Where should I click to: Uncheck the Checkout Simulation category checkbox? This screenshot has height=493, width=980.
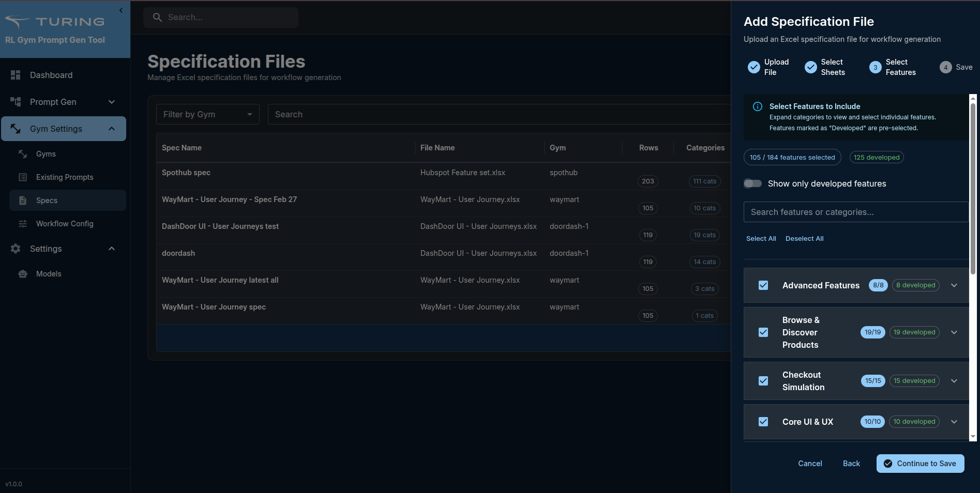pyautogui.click(x=763, y=381)
